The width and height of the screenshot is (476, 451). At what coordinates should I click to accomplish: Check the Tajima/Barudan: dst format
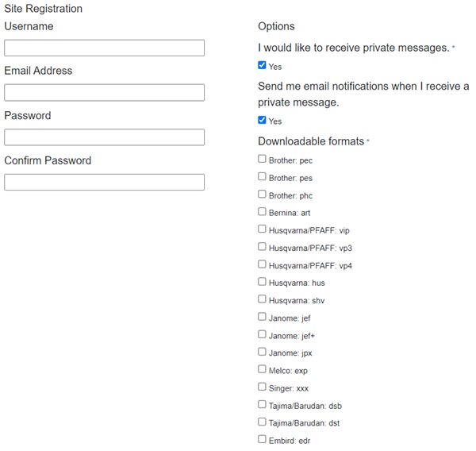pyautogui.click(x=263, y=422)
